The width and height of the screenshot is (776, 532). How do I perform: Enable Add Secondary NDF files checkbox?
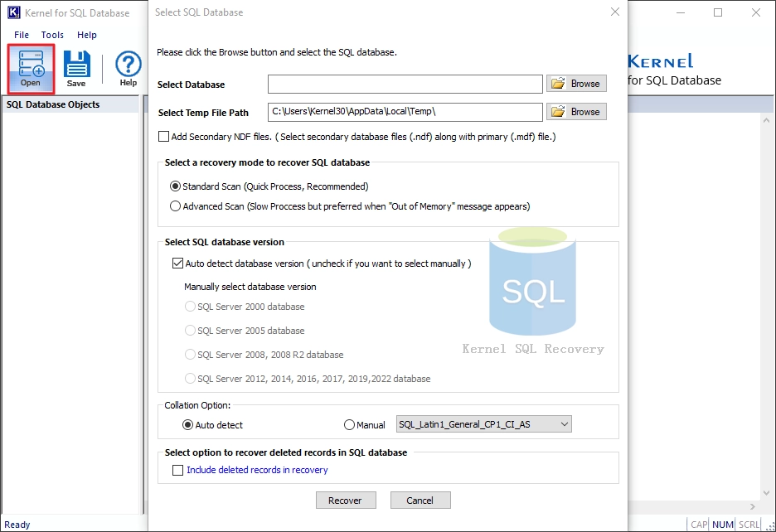(164, 137)
